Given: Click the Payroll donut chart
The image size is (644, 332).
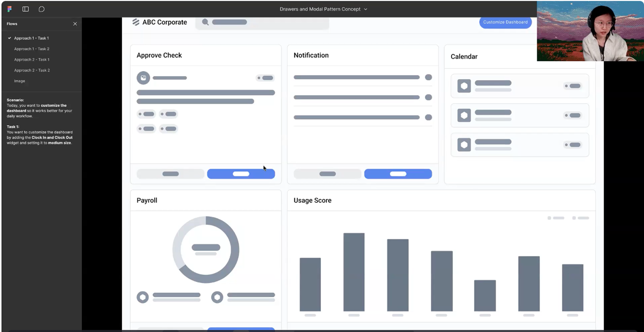Looking at the screenshot, I should point(206,250).
